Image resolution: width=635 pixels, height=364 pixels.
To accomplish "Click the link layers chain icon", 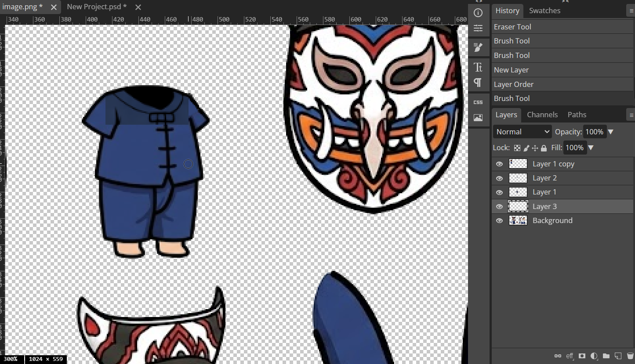I will click(x=558, y=356).
